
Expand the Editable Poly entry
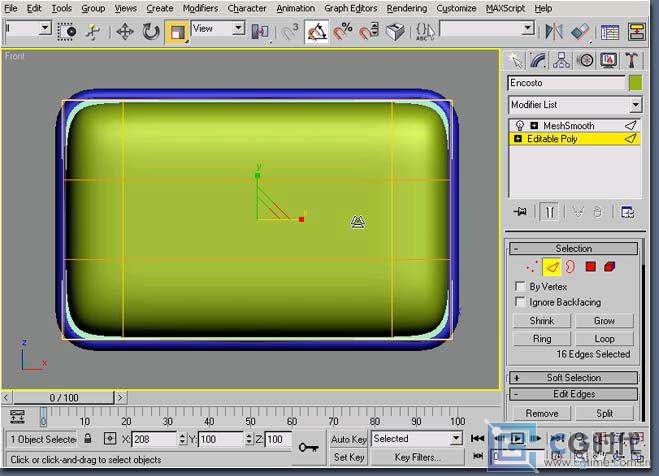518,139
